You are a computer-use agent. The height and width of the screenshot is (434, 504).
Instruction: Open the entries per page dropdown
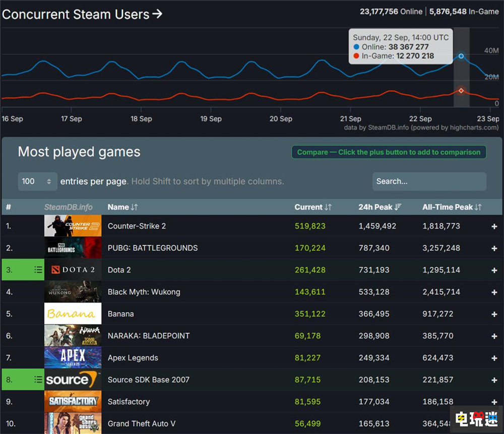click(x=37, y=181)
